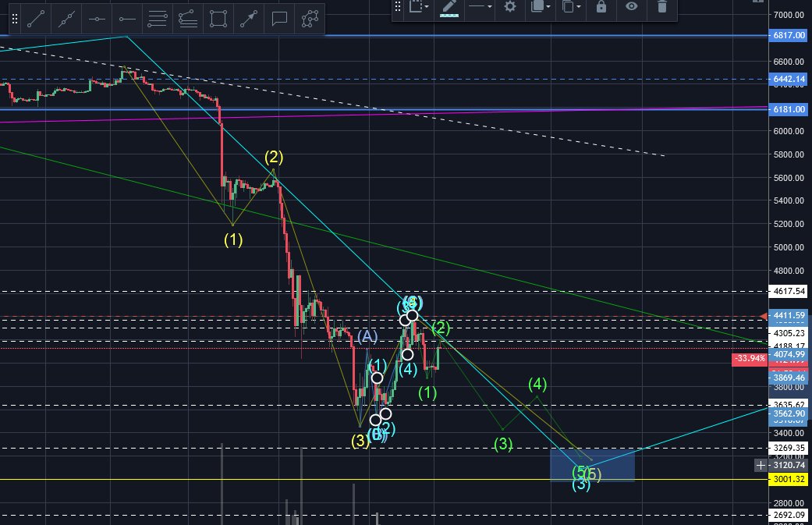Click the 6817.00 price label
Screen dimensions: 812x525
[x=788, y=36]
